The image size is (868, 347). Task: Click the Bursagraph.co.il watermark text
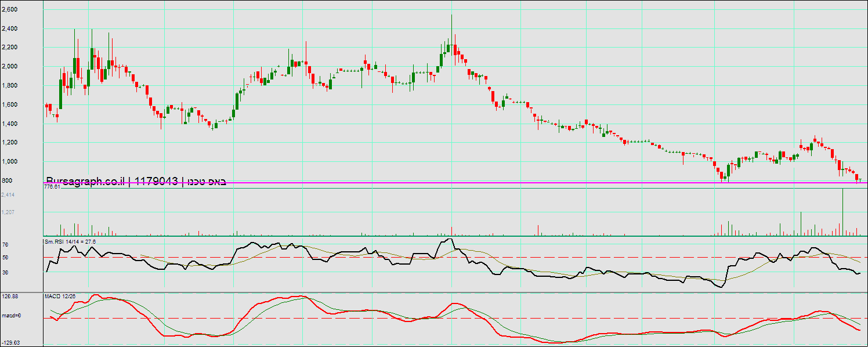pyautogui.click(x=85, y=182)
